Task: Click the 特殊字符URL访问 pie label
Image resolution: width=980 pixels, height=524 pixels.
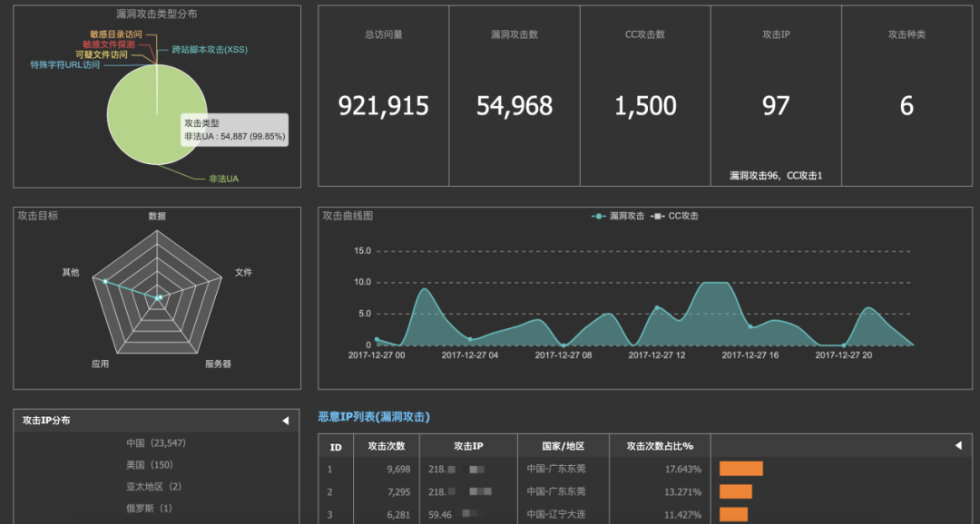Action: (65, 64)
